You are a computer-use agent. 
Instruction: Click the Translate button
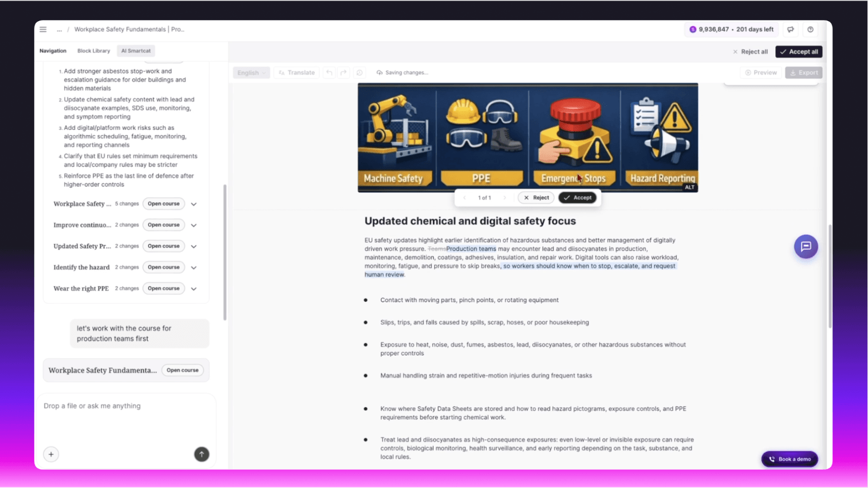297,73
